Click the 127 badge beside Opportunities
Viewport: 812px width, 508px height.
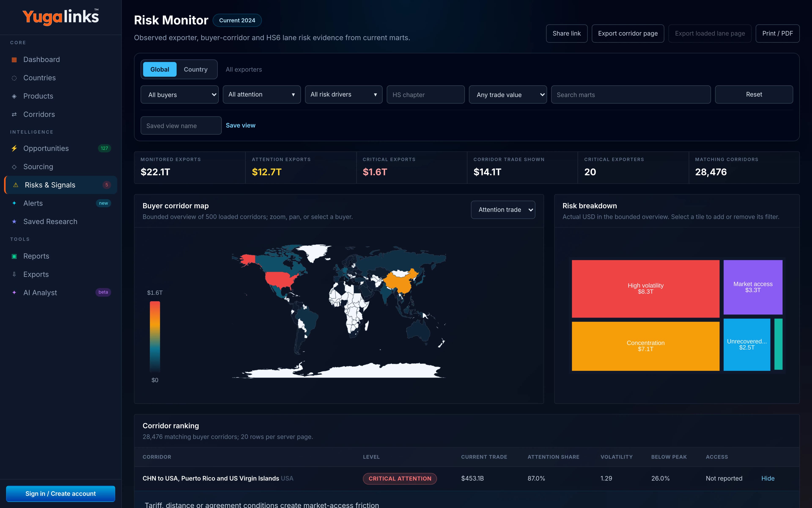click(104, 149)
